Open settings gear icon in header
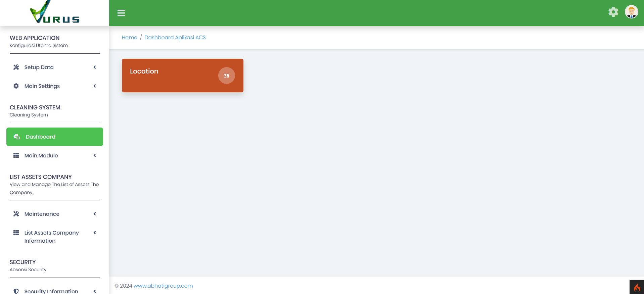Viewport: 644px width, 294px height. click(613, 12)
